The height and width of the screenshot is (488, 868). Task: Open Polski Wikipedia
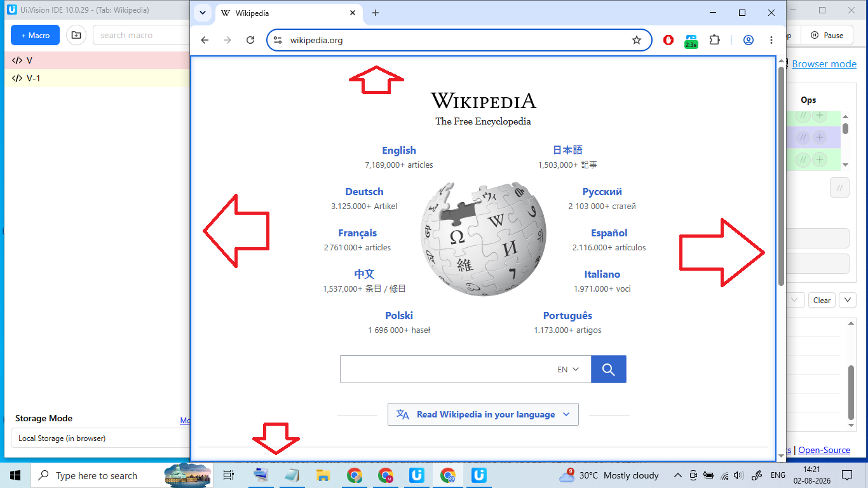point(399,316)
